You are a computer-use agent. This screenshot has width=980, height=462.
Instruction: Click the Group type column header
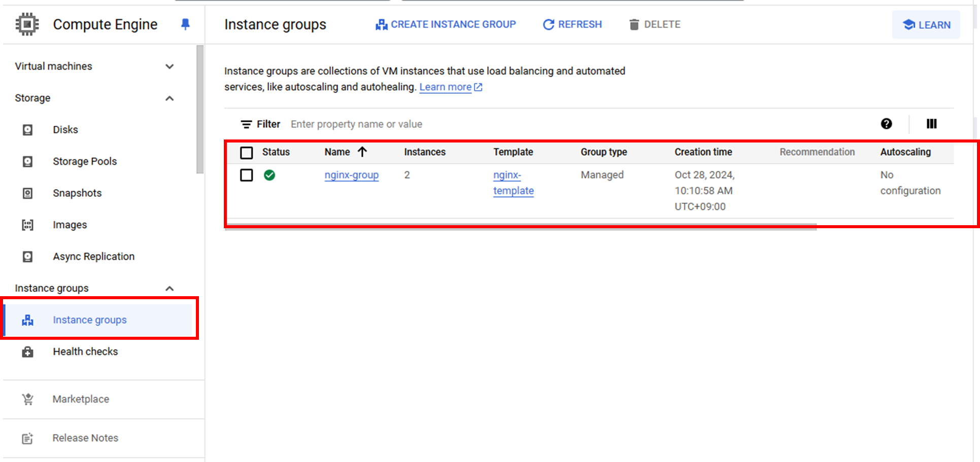tap(604, 152)
